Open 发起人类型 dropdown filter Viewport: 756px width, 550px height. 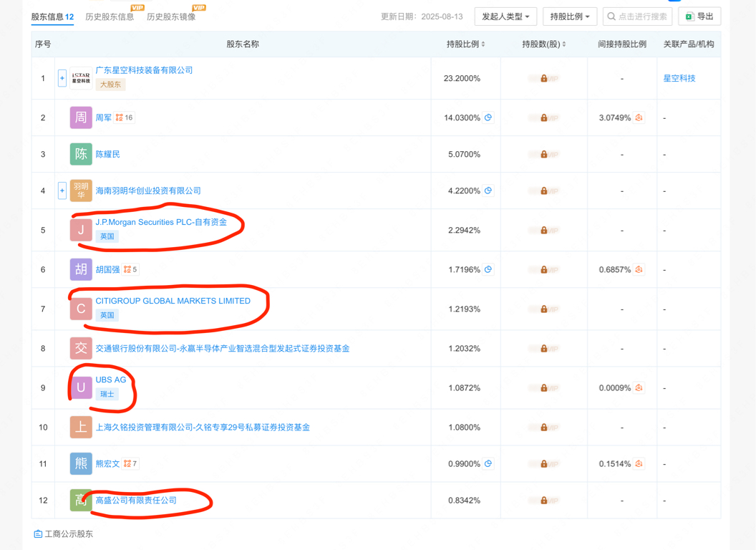[505, 16]
